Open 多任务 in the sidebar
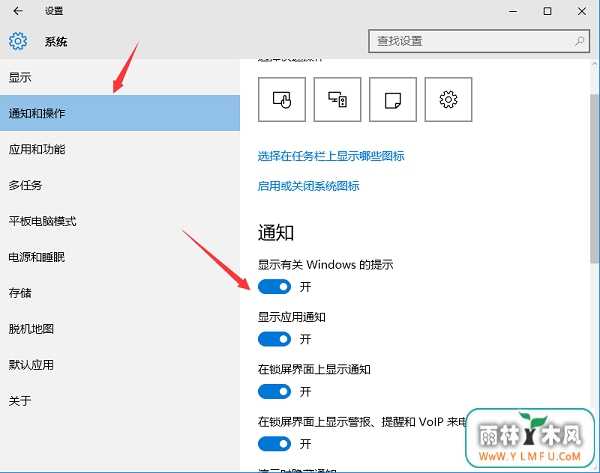 click(120, 185)
